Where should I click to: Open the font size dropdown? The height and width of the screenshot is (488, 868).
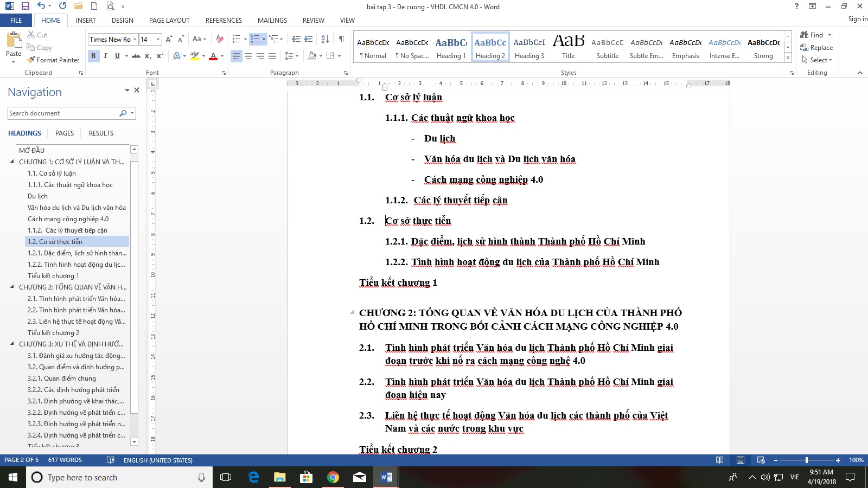click(158, 39)
